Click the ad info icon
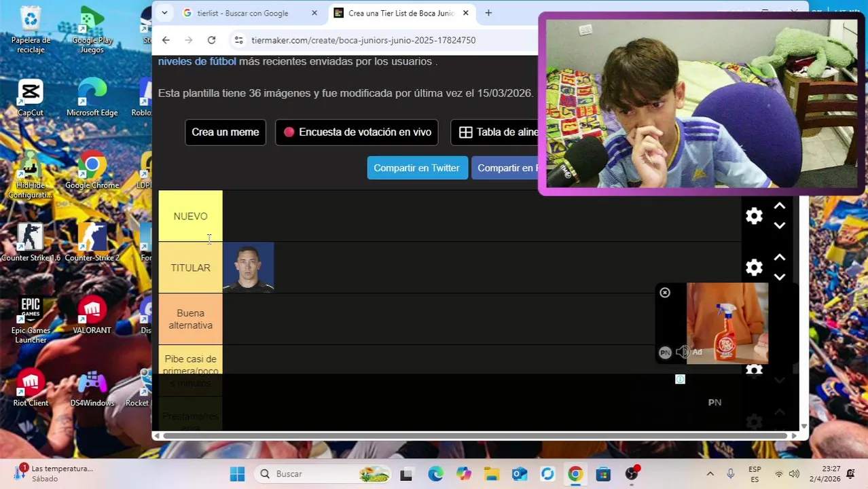This screenshot has height=489, width=868. coord(680,380)
